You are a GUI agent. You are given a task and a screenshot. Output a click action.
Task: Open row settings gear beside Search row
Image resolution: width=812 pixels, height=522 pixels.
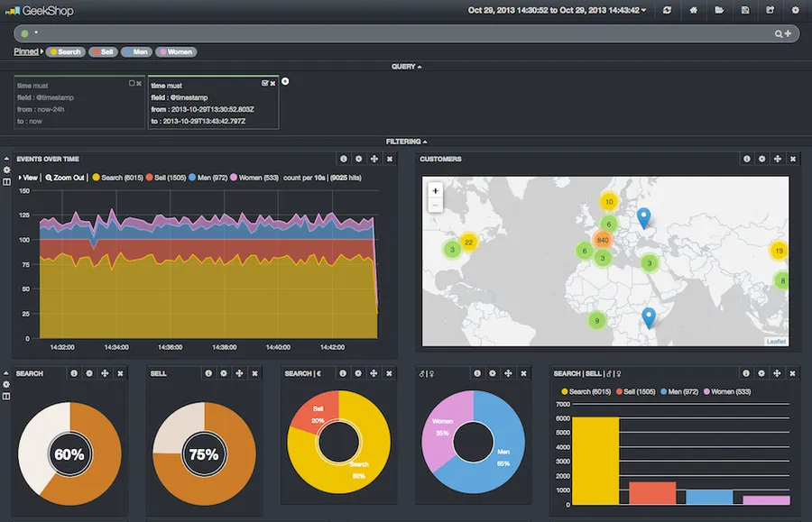click(x=6, y=384)
